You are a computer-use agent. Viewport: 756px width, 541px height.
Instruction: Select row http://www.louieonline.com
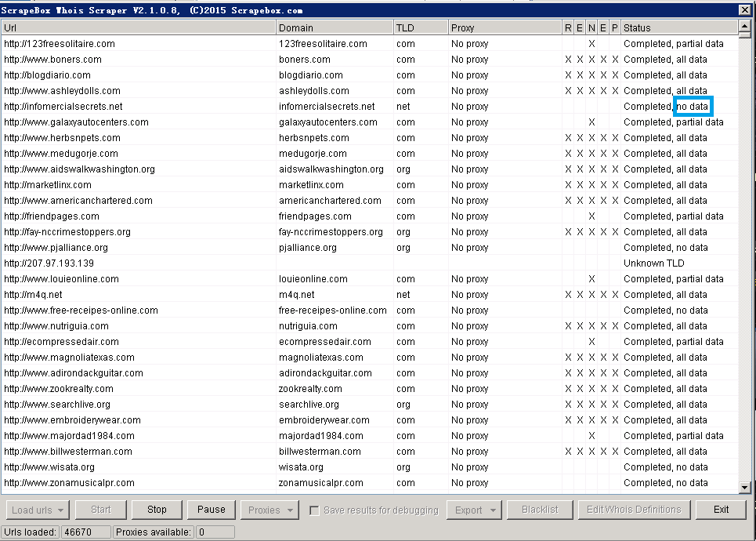pyautogui.click(x=369, y=279)
